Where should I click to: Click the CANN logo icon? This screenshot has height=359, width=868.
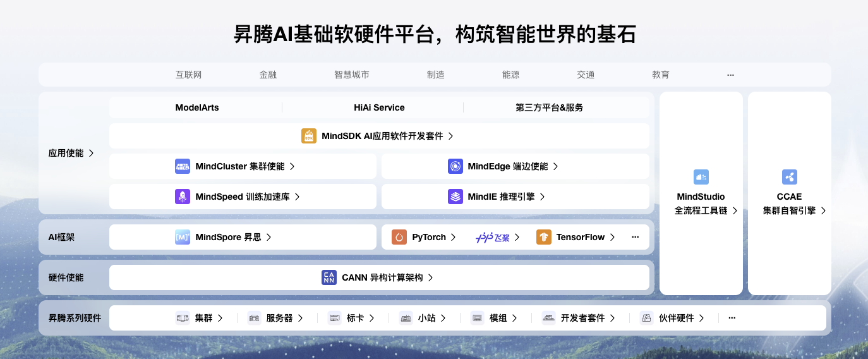pyautogui.click(x=329, y=277)
